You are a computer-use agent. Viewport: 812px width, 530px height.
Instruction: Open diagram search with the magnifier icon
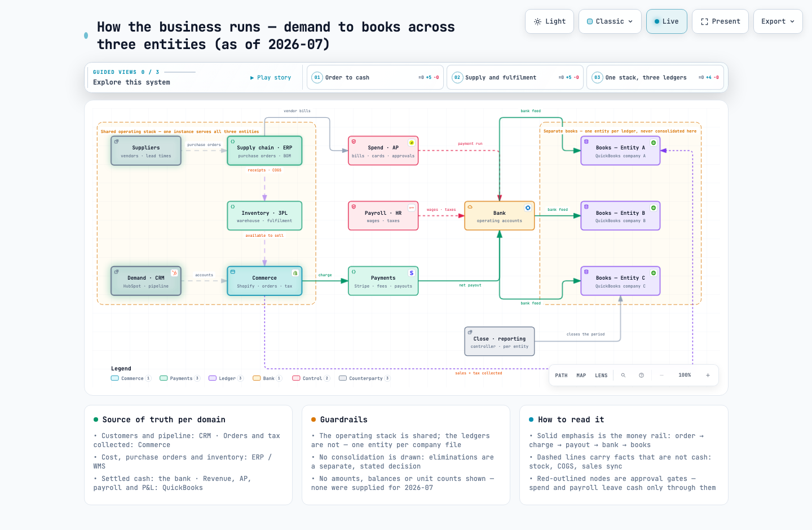(x=623, y=375)
